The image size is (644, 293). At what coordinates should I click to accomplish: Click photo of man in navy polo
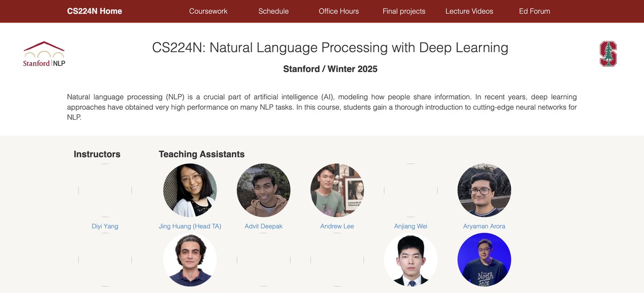point(190,260)
